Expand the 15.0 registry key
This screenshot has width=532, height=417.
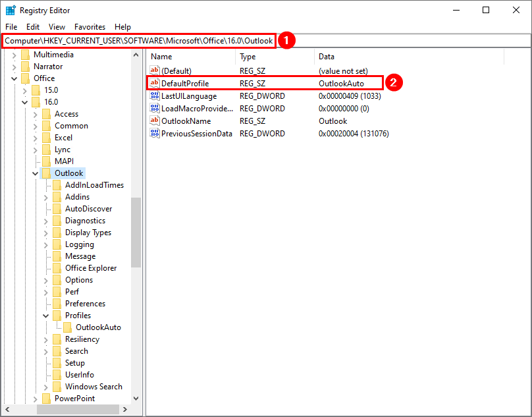(24, 90)
